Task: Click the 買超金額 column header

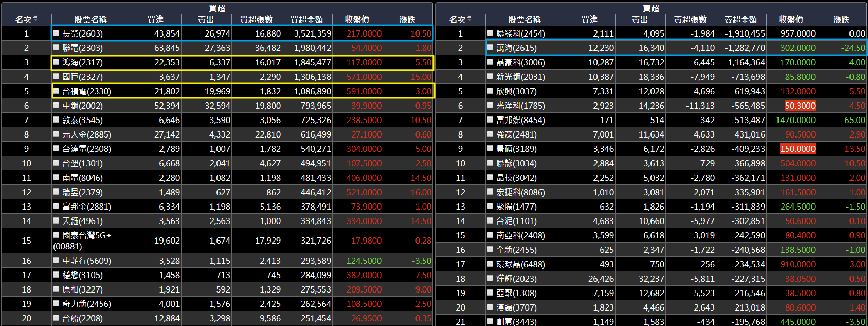Action: (306, 20)
